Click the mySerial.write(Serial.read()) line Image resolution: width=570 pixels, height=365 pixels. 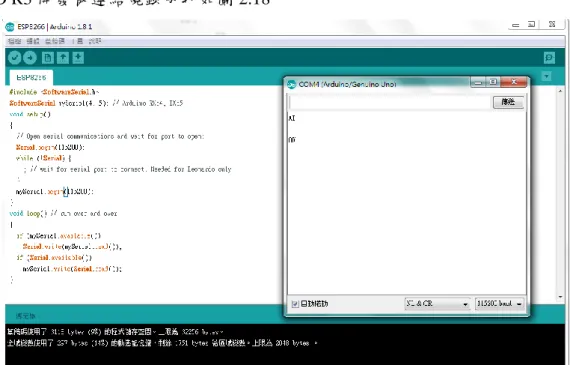pos(72,269)
